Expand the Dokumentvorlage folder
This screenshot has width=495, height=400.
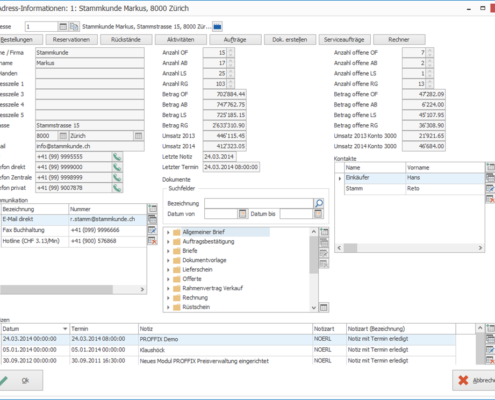pyautogui.click(x=168, y=260)
